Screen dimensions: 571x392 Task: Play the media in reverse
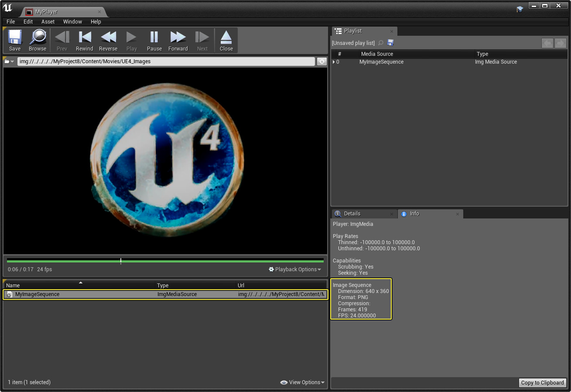point(108,40)
